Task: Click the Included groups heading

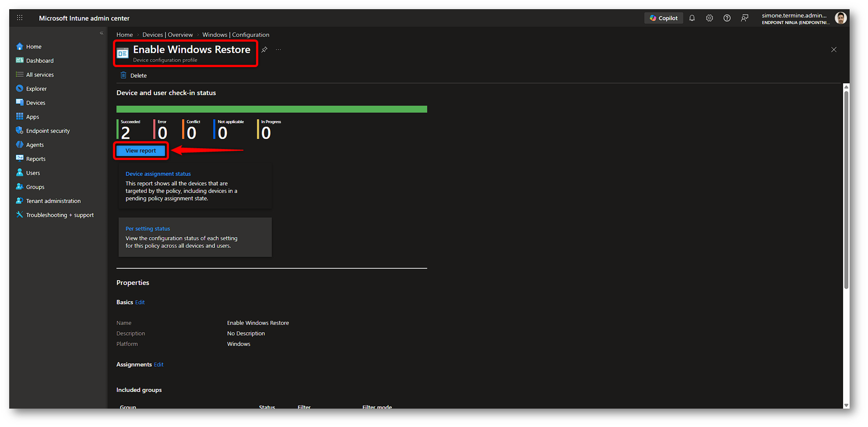Action: 139,390
